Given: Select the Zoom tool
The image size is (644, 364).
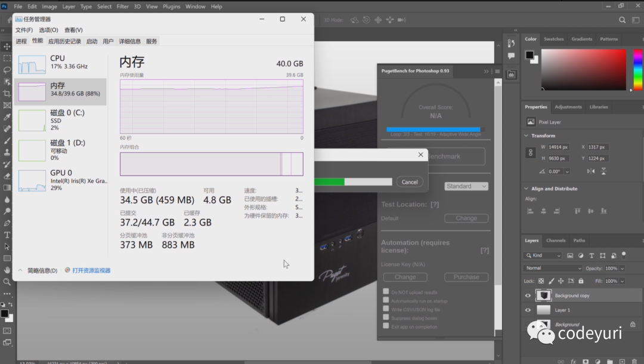Looking at the screenshot, I should pyautogui.click(x=7, y=282).
